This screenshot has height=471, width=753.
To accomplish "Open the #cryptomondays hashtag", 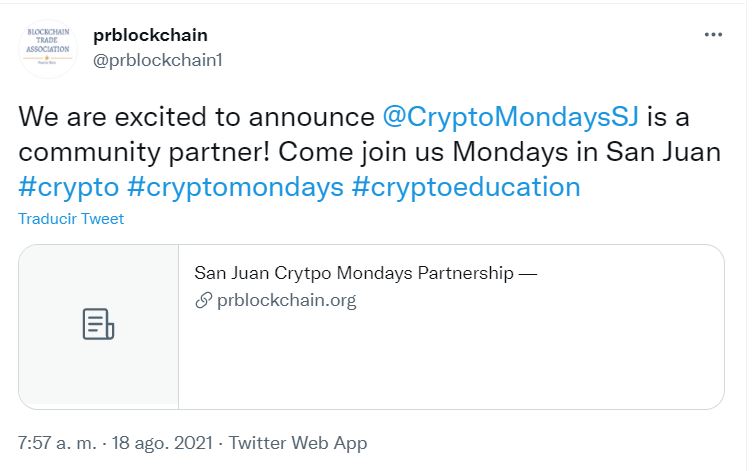I will point(235,187).
